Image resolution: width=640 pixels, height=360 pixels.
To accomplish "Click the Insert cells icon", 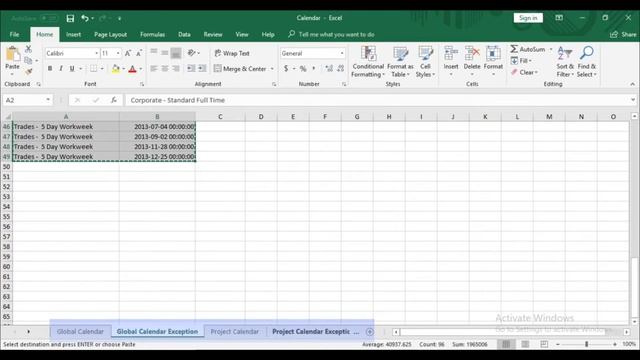I will [451, 53].
